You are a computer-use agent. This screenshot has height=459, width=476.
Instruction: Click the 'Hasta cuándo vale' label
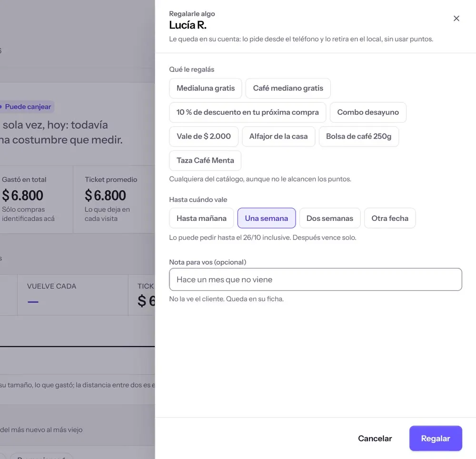(198, 200)
